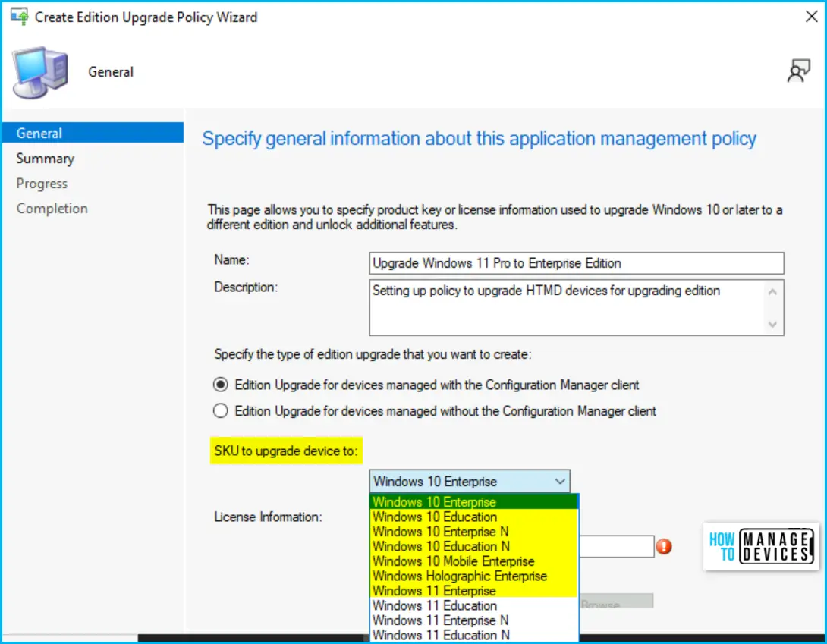Click the computer monitor icon beside General

(x=40, y=72)
